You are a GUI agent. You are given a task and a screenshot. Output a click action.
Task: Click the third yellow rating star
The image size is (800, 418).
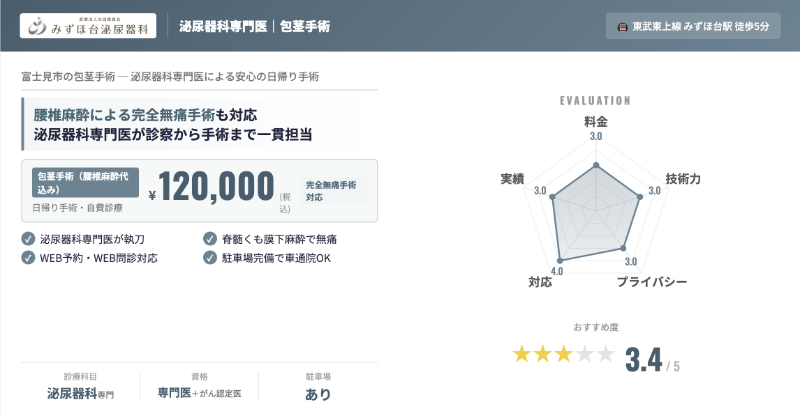click(564, 353)
